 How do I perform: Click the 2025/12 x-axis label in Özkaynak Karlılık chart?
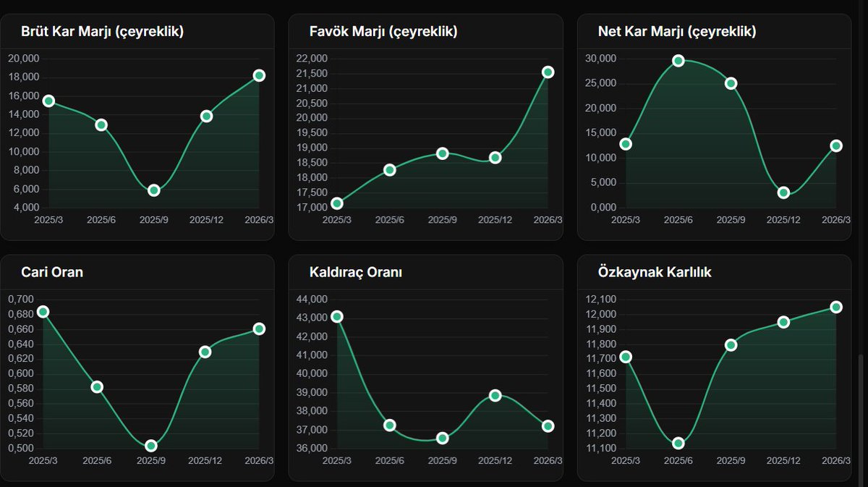point(783,460)
